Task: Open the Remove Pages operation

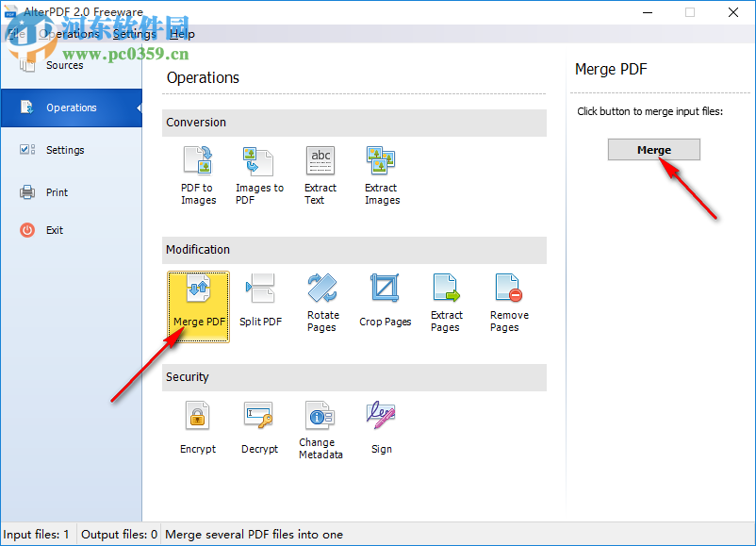Action: (x=509, y=303)
